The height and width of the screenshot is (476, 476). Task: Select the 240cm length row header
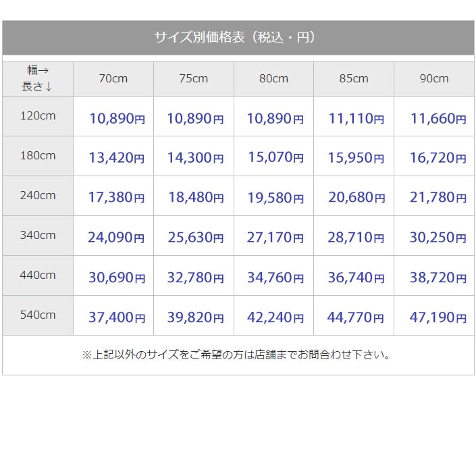click(x=38, y=196)
